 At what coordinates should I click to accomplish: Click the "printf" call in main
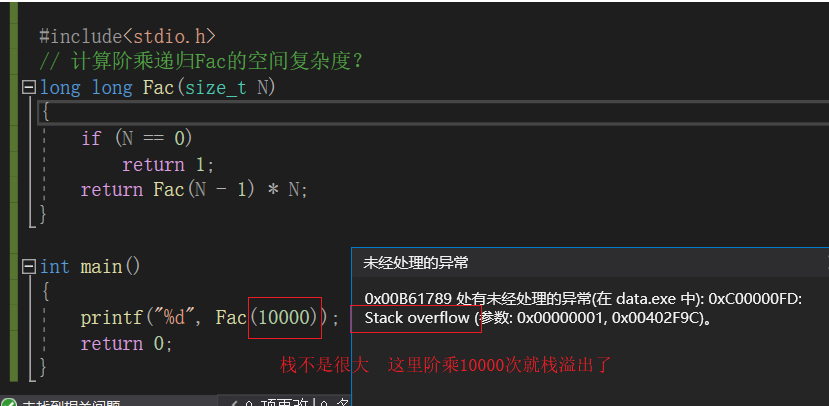(112, 318)
